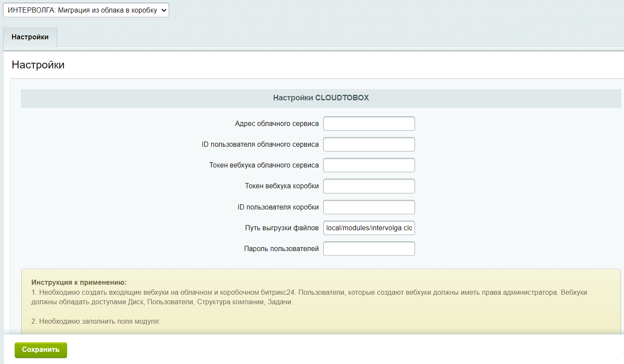Click the ID пользователя коробки label

278,207
